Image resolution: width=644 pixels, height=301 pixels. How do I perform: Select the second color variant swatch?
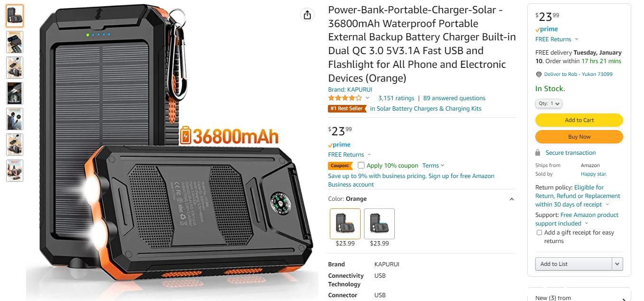click(379, 224)
